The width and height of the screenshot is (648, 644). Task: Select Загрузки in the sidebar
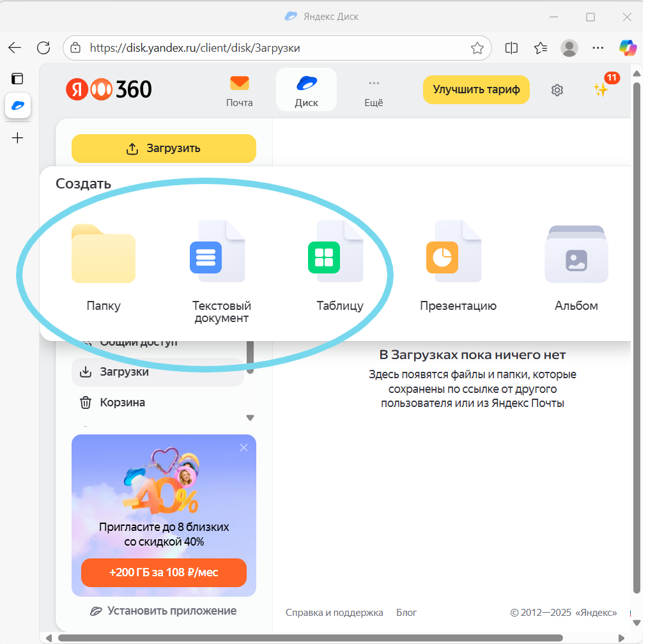124,372
